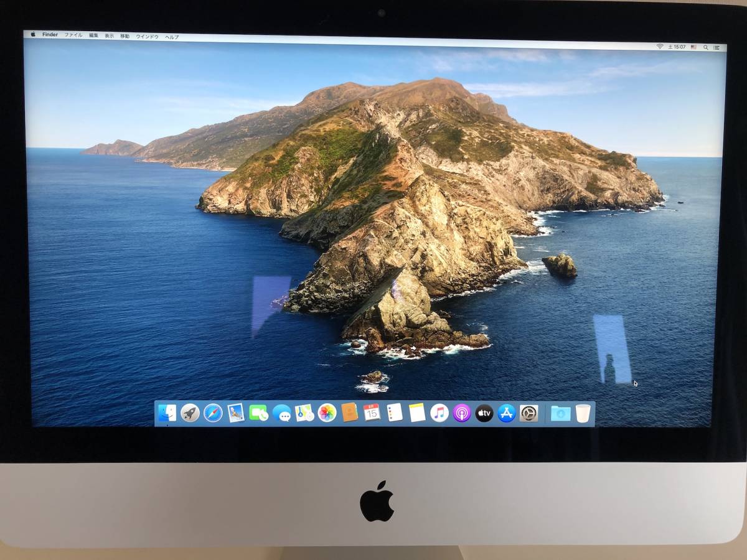This screenshot has height=560, width=747.
Task: Launch Launchpad rocket icon
Action: coord(190,413)
